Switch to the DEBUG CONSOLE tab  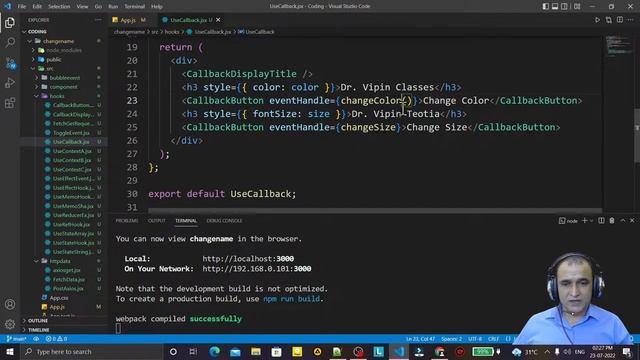pyautogui.click(x=224, y=220)
